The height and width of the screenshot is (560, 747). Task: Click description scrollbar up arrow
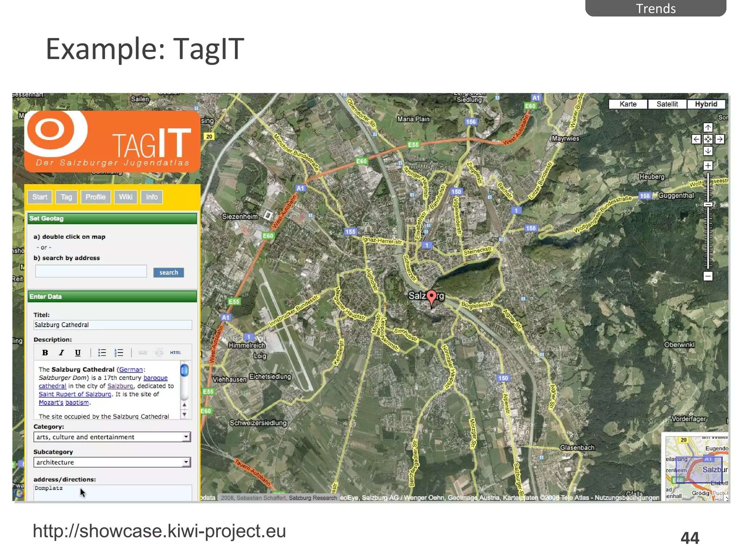click(185, 405)
